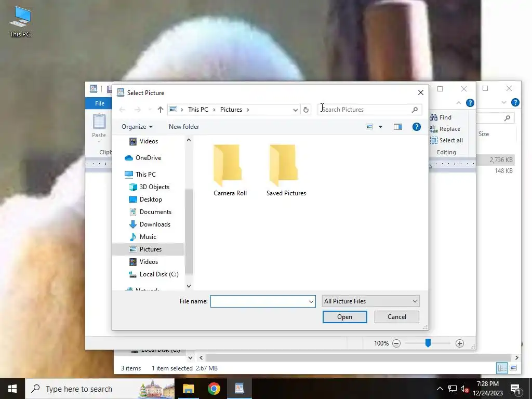532x399 pixels.
Task: Zoom out with the minus button
Action: coord(396,343)
